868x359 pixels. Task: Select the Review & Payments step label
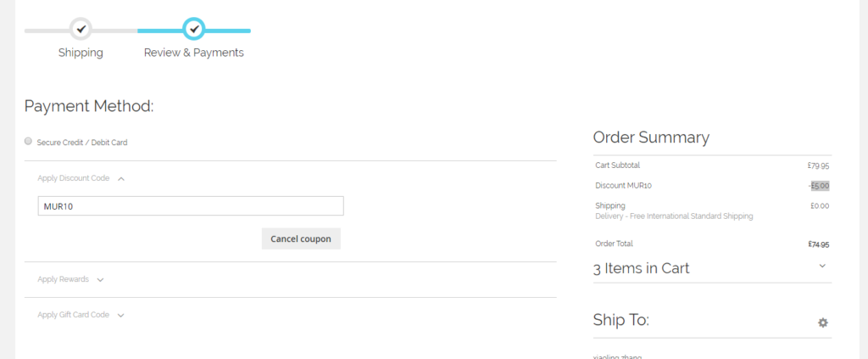coord(194,53)
